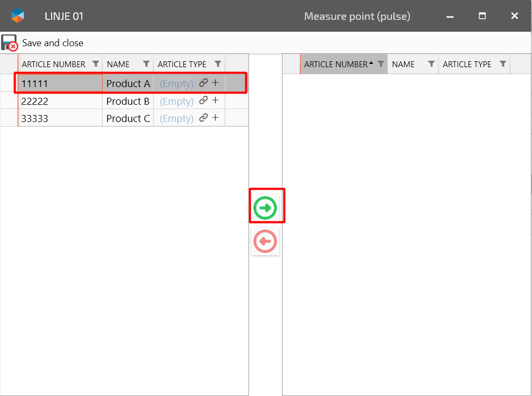
Task: Open Article Number filter in left table
Action: click(x=96, y=64)
